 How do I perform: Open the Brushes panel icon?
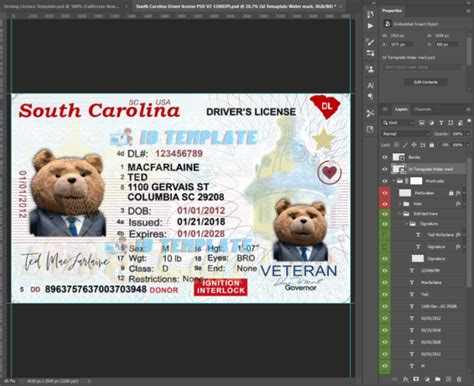[x=370, y=42]
